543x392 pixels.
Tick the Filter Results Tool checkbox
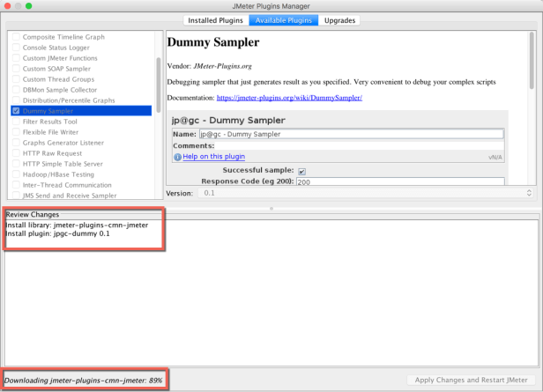click(x=16, y=122)
